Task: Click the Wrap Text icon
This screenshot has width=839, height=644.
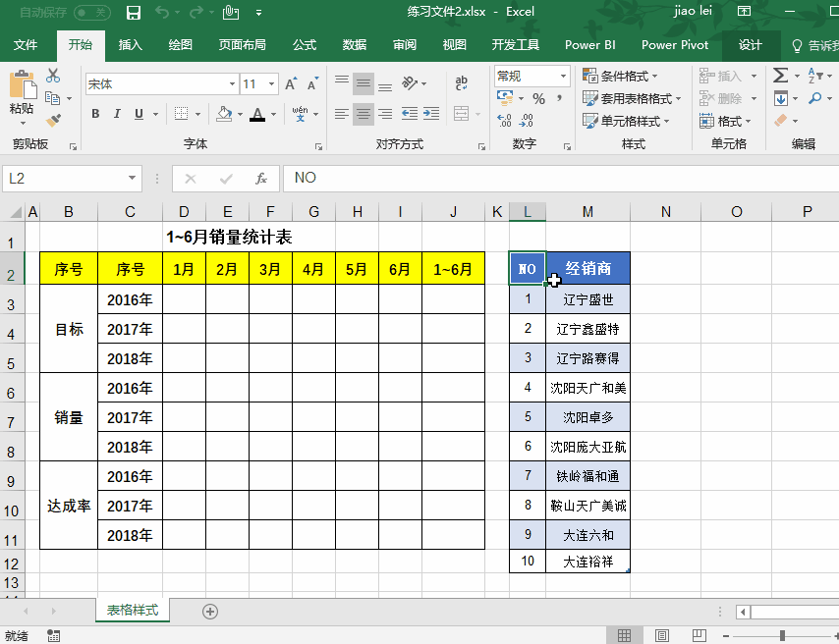Action: [461, 81]
